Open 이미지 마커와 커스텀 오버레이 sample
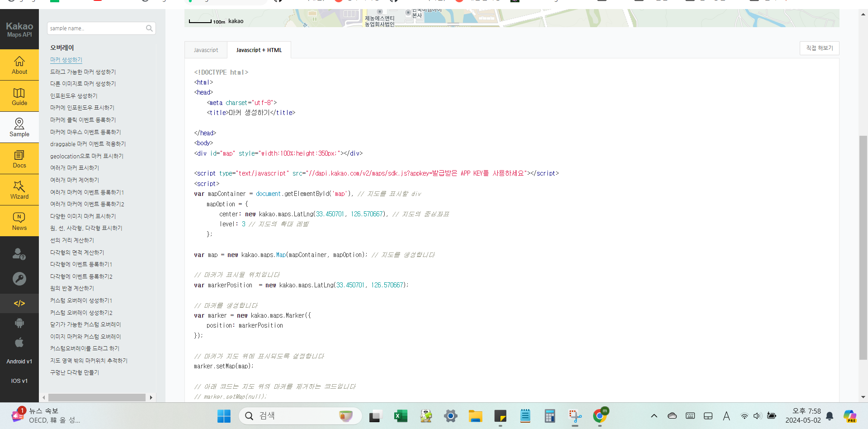Viewport: 868px width, 429px height. pos(85,337)
